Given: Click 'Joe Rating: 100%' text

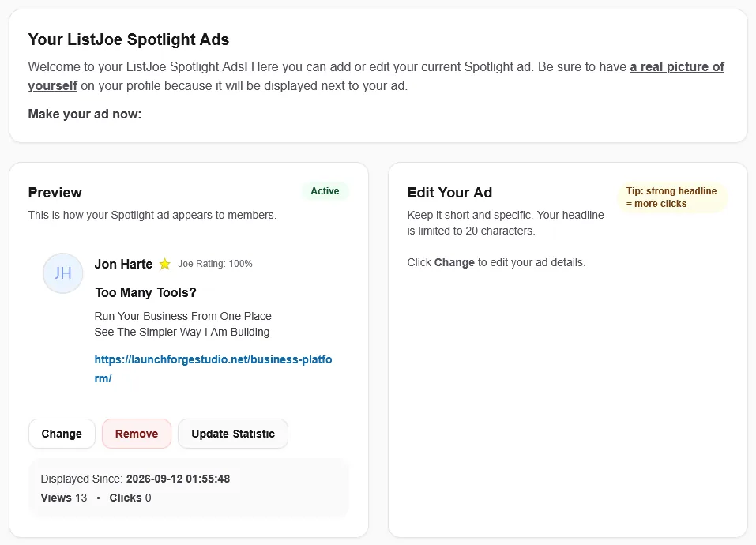Looking at the screenshot, I should [215, 264].
